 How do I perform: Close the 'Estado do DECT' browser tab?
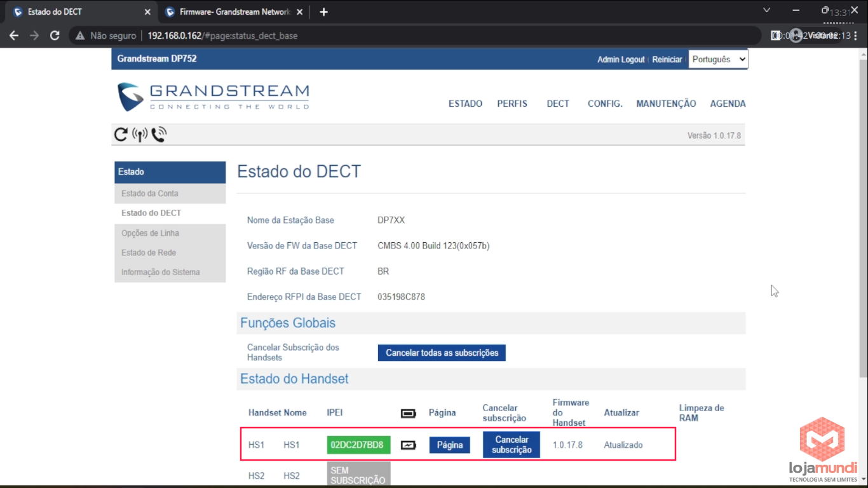click(147, 11)
